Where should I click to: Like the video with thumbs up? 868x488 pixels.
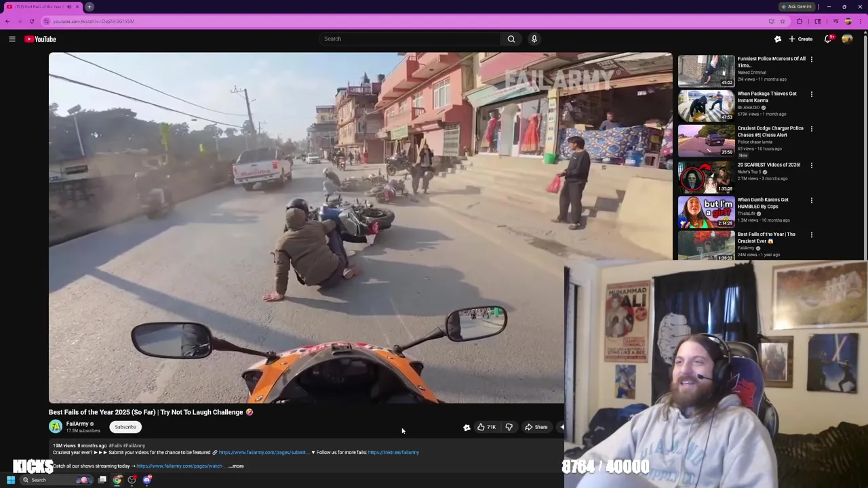486,427
